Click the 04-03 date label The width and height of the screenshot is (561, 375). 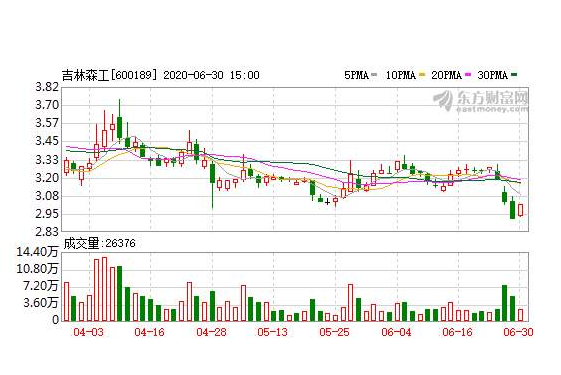pyautogui.click(x=88, y=332)
